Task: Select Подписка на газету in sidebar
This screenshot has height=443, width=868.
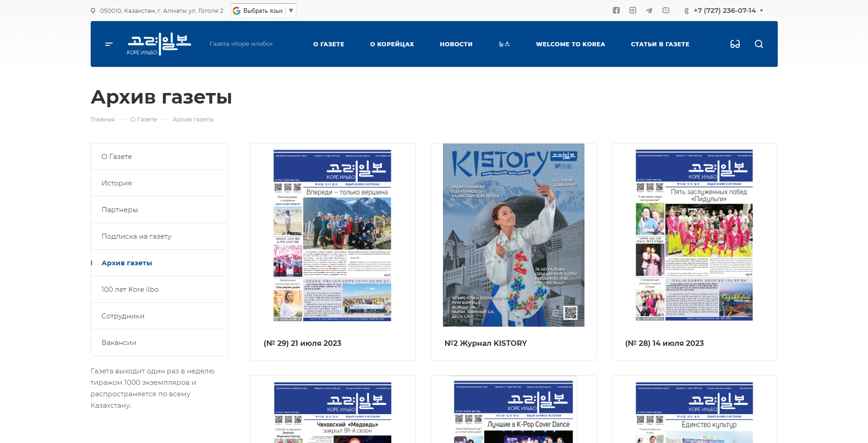Action: point(159,236)
